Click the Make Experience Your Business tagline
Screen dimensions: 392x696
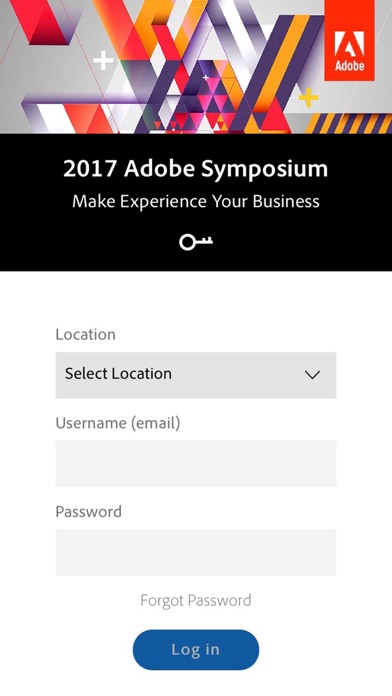tap(196, 202)
